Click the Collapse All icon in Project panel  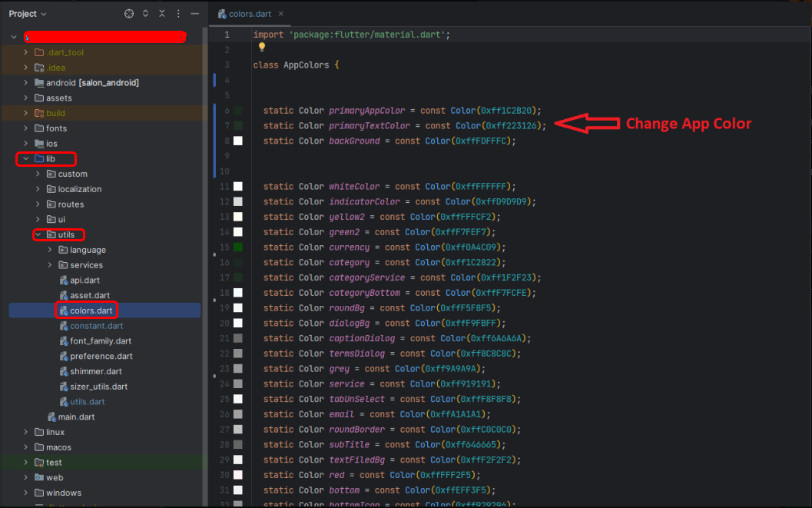[x=161, y=14]
